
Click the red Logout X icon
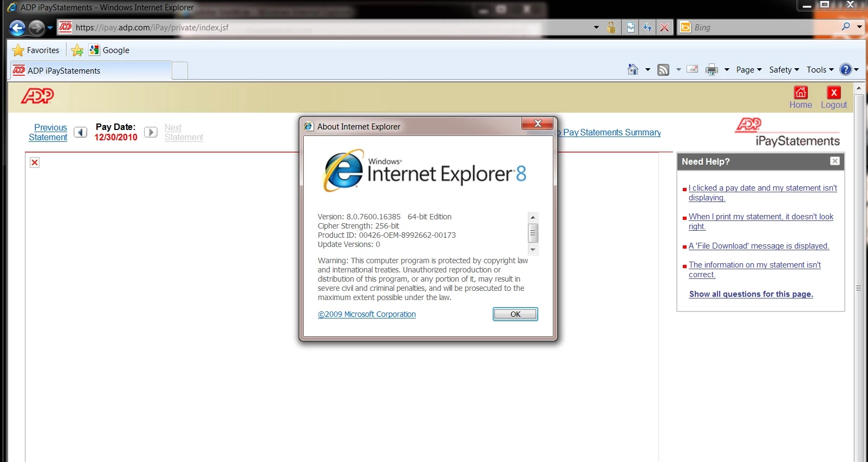[x=834, y=93]
